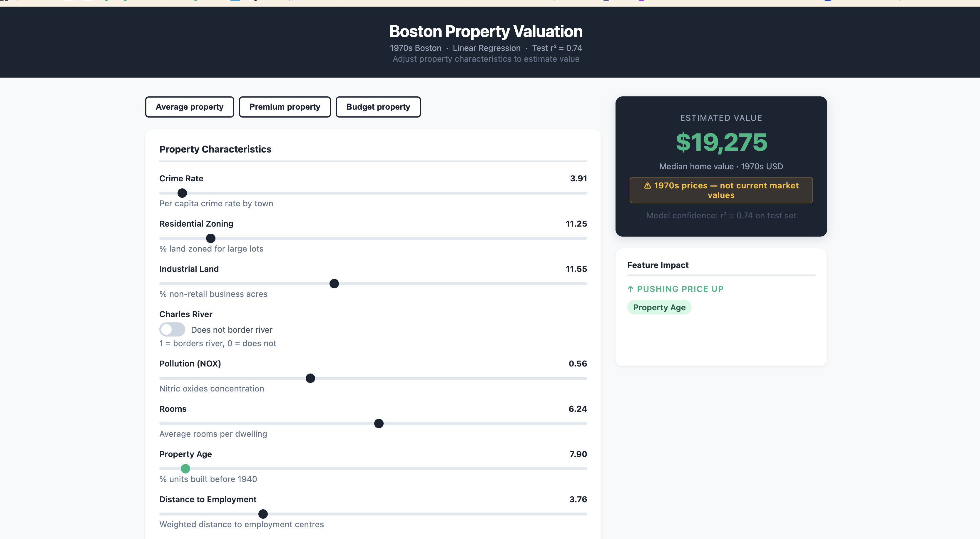Click the Rooms value 6.24
Screen dimensions: 980x539
(578, 409)
